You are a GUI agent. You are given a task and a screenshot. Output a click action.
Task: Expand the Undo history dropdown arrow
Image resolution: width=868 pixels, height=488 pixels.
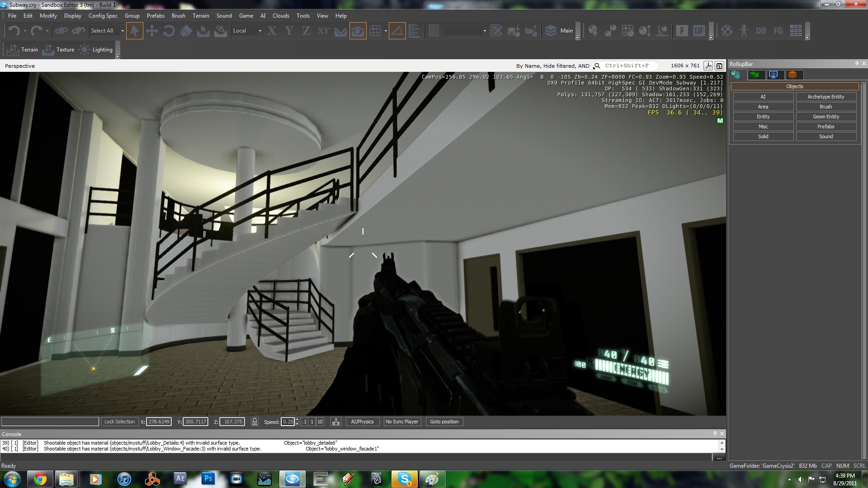click(25, 31)
